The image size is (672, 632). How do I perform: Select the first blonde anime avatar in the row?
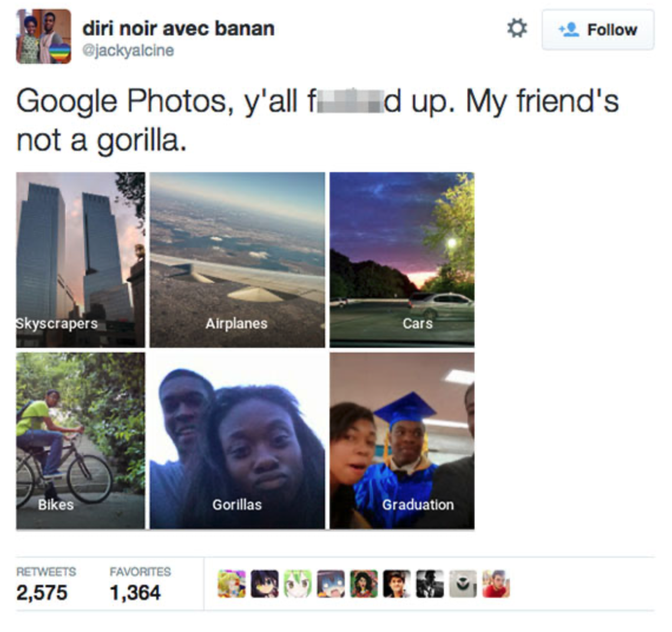point(232,584)
